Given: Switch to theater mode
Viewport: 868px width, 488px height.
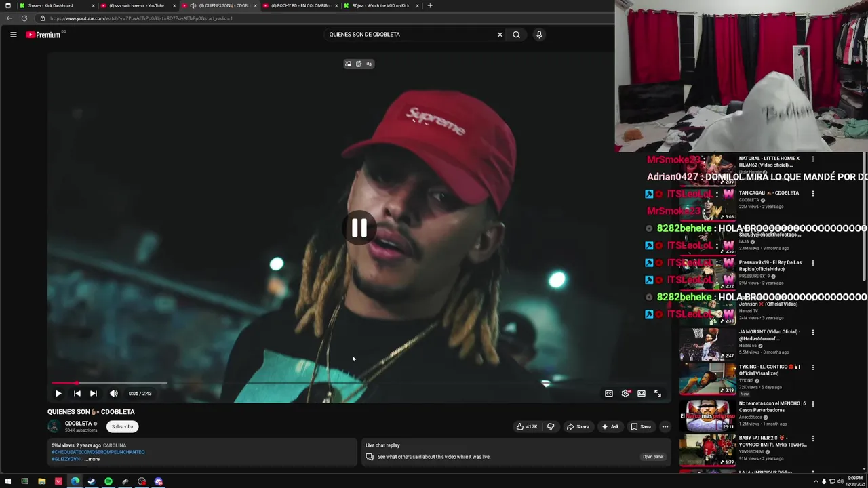Looking at the screenshot, I should 642,393.
